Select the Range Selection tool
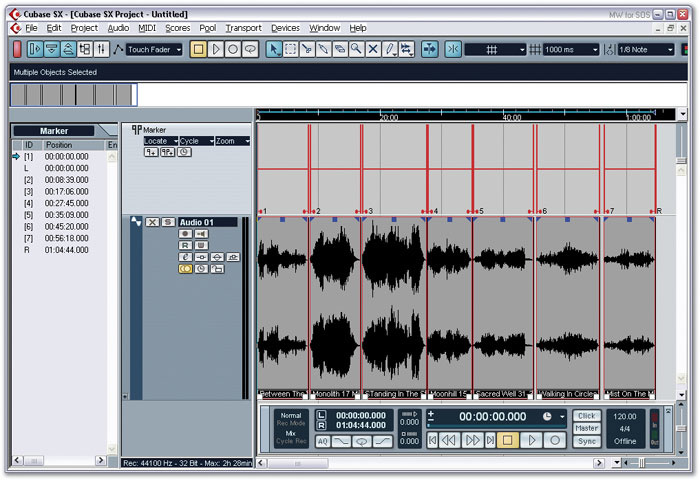This screenshot has width=700, height=481. click(x=291, y=49)
